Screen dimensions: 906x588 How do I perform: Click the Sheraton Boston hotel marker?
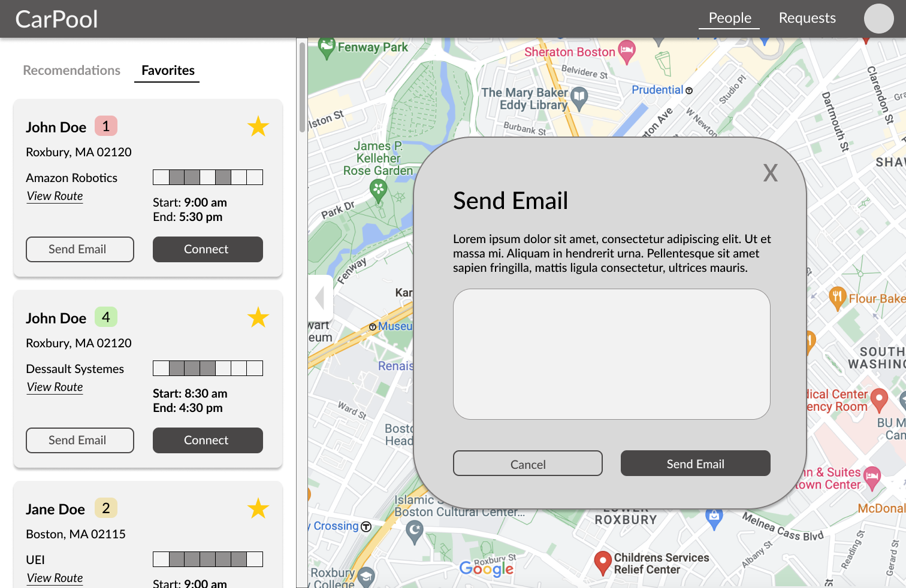[627, 53]
